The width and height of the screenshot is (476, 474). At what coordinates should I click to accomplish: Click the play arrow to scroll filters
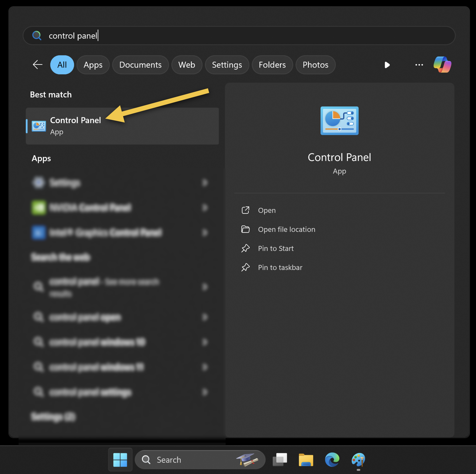pyautogui.click(x=387, y=65)
